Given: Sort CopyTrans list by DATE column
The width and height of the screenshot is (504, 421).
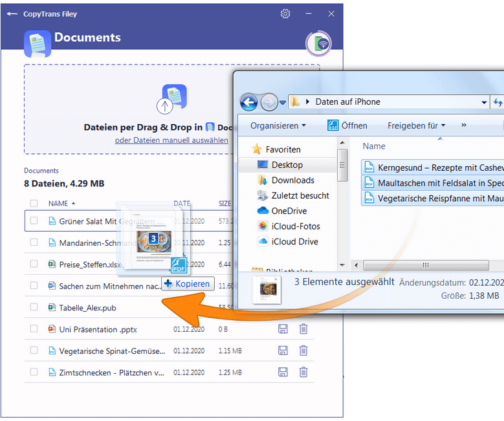Looking at the screenshot, I should [x=182, y=204].
